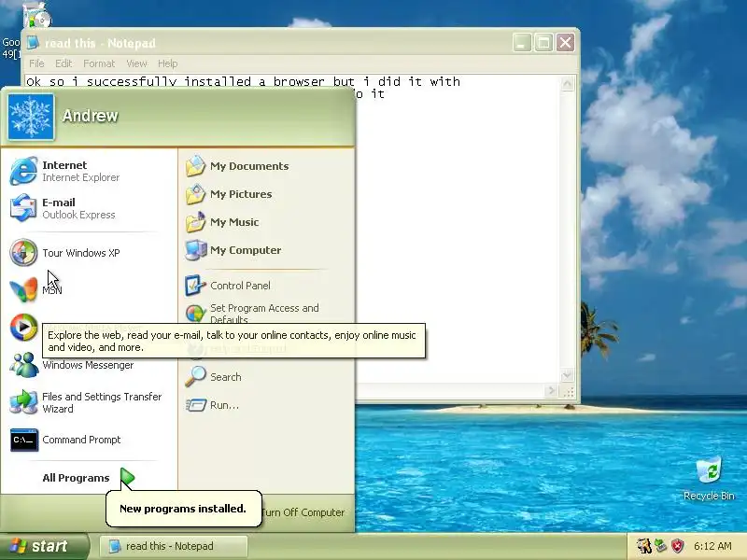Viewport: 747px width, 560px height.
Task: Open Command Prompt
Action: 89,440
